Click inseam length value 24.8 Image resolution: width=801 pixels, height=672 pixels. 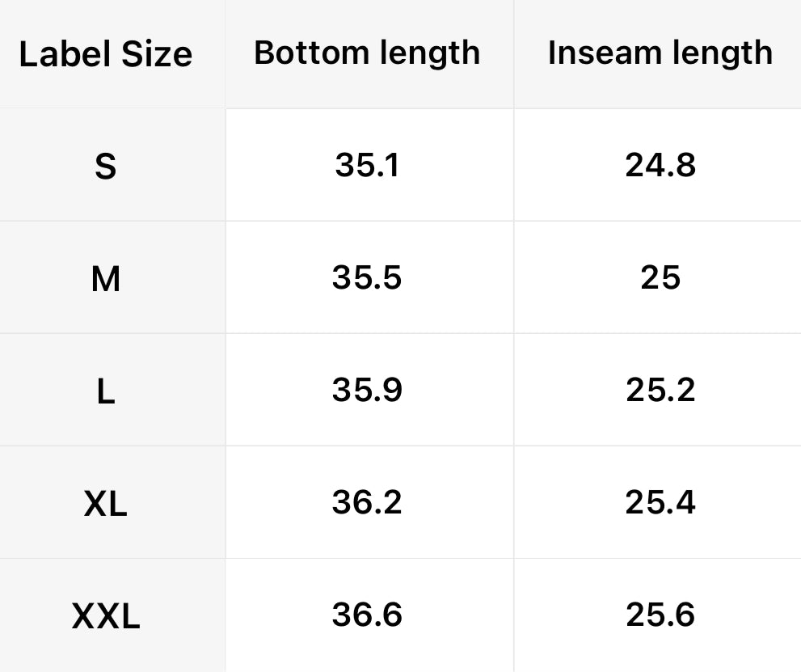tap(660, 165)
